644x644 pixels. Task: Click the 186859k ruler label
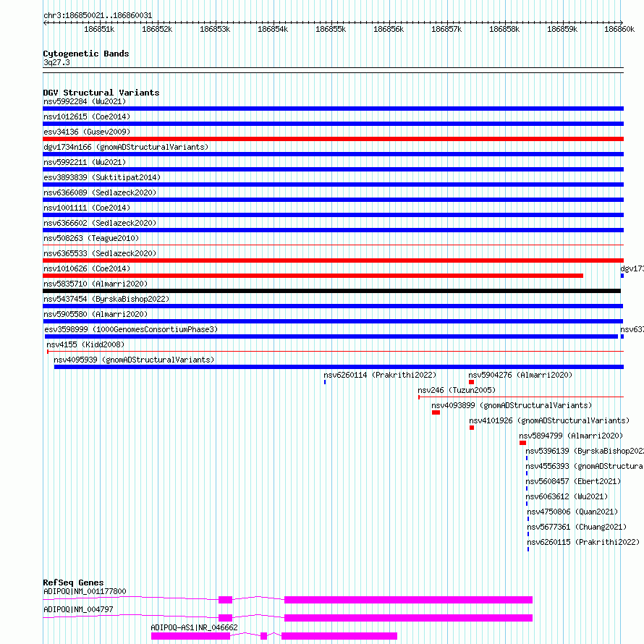pos(562,29)
